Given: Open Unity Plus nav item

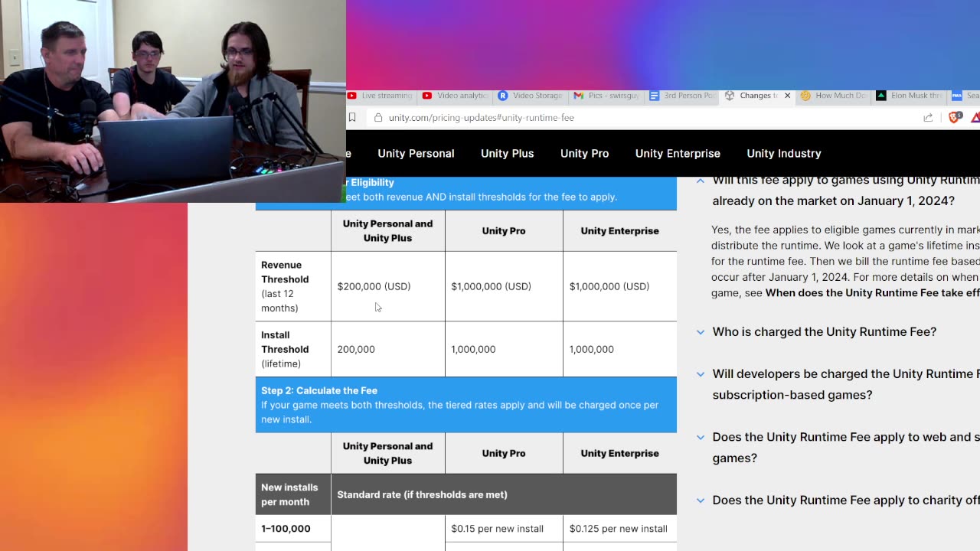Looking at the screenshot, I should pos(507,153).
